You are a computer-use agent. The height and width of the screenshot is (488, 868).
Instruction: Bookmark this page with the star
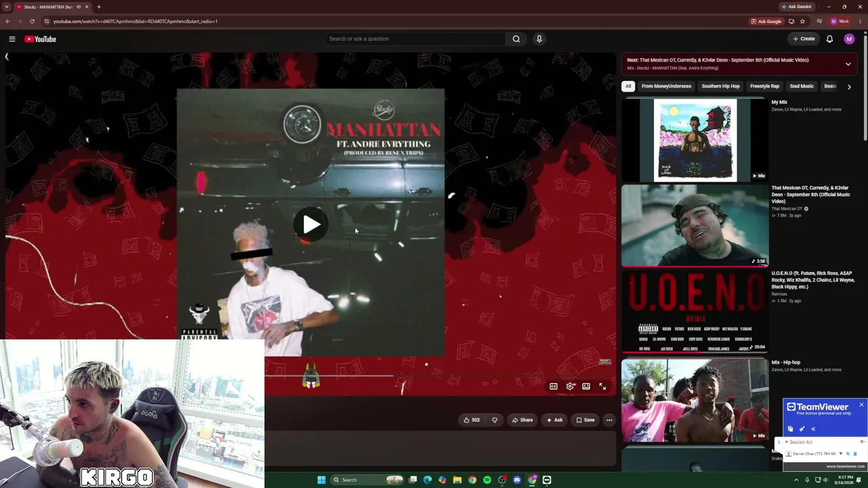tap(802, 21)
